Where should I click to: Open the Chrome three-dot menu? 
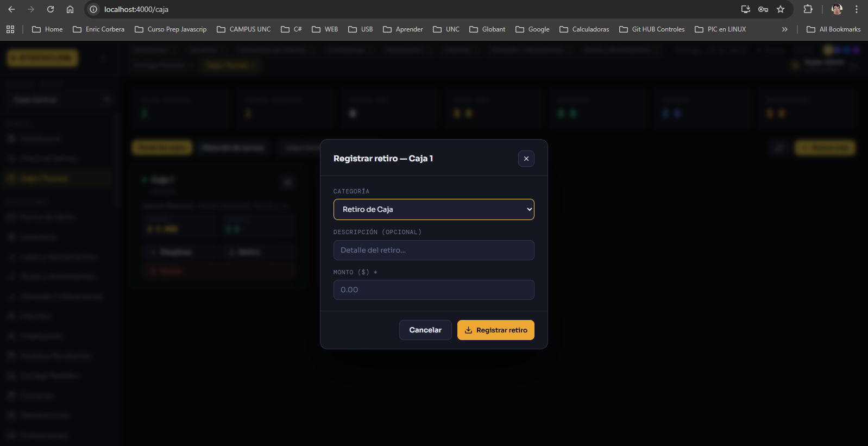[x=857, y=9]
